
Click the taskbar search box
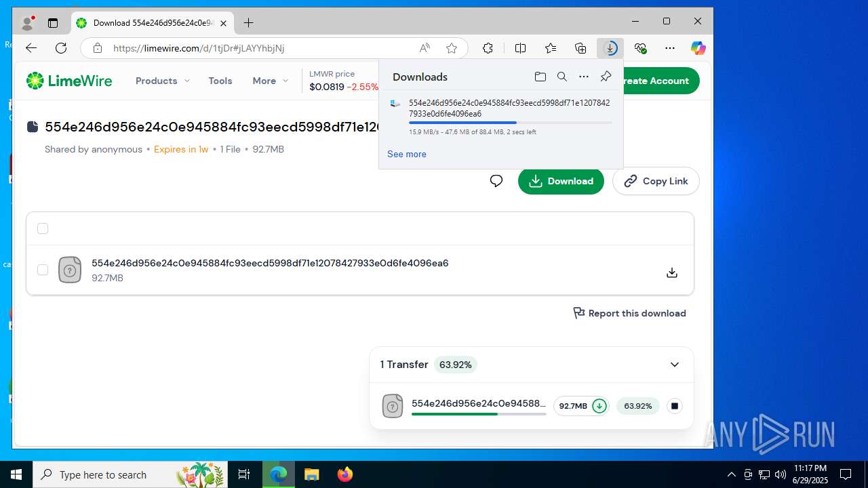tap(130, 474)
